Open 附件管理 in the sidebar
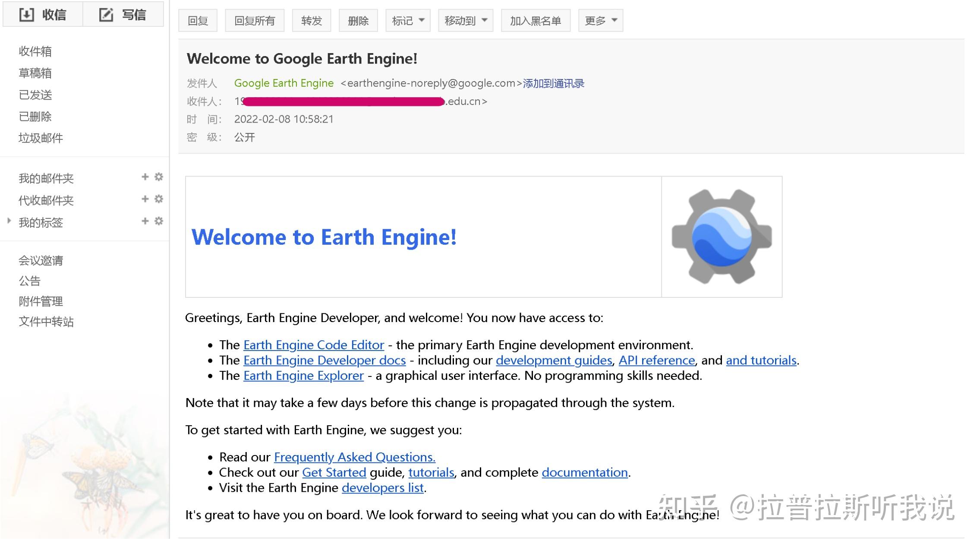Screen dimensions: 980x547 pyautogui.click(x=41, y=301)
